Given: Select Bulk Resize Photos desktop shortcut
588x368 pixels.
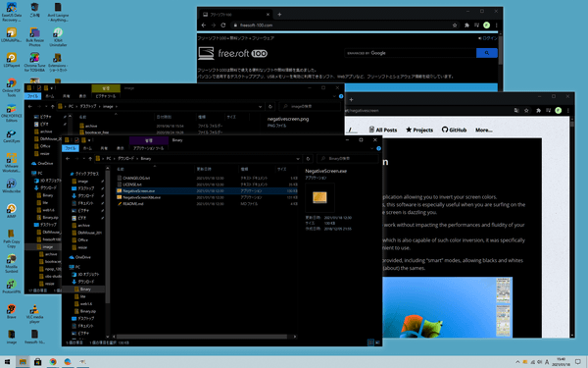Looking at the screenshot, I should pos(34,37).
